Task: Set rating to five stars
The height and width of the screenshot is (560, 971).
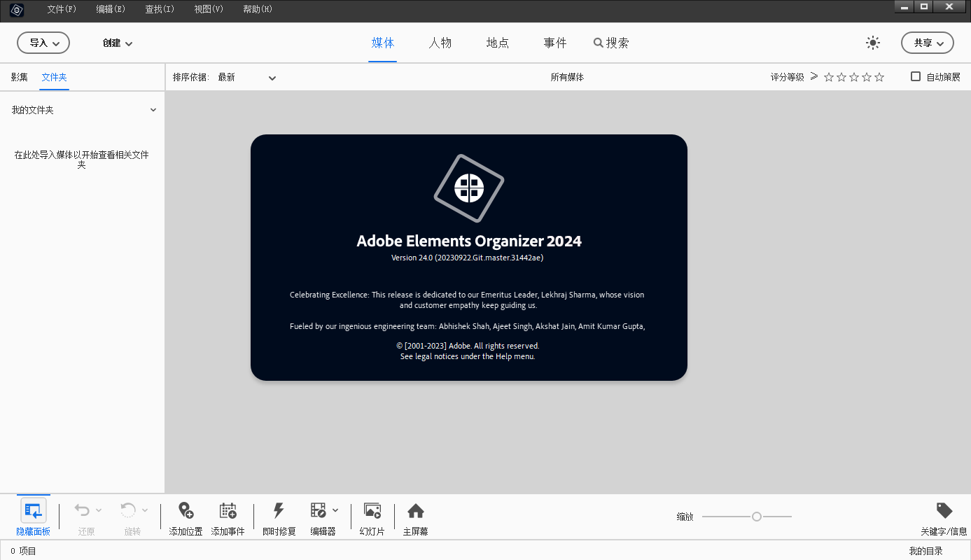Action: [879, 77]
